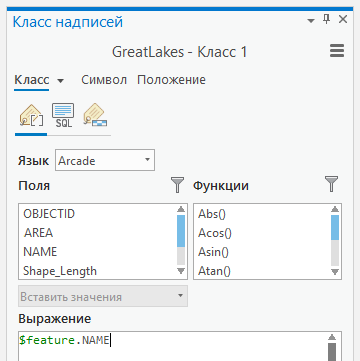Toggle auto-hide pin on the pane

(326, 20)
